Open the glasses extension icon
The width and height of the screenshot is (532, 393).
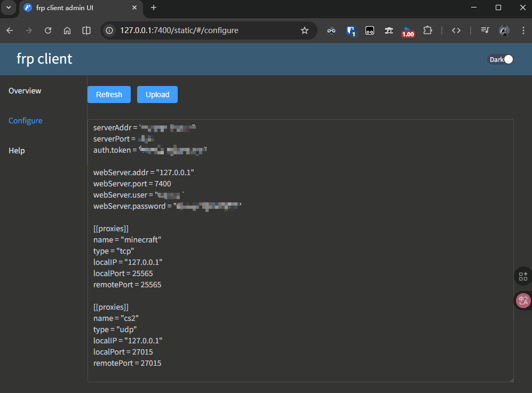(331, 31)
